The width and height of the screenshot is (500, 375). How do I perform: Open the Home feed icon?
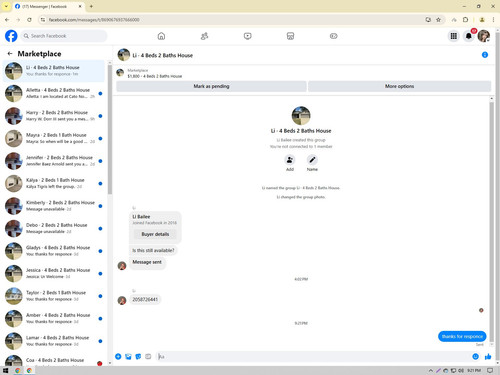pyautogui.click(x=161, y=36)
